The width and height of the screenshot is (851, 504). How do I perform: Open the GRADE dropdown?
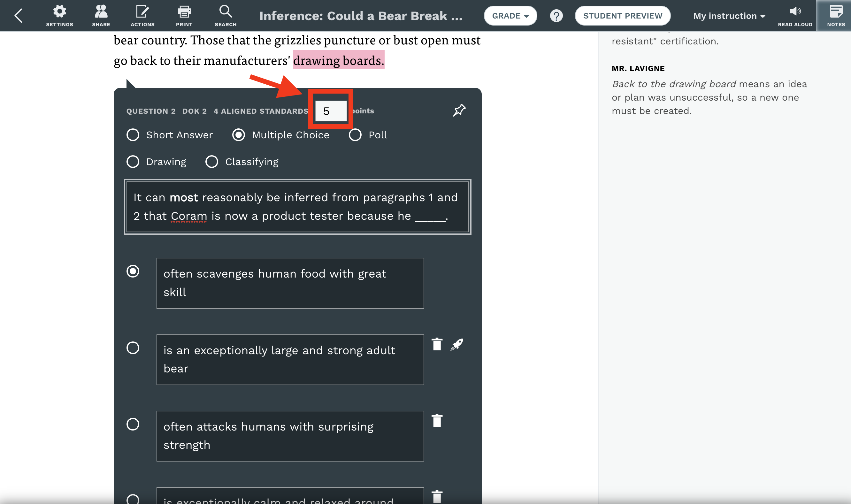click(x=510, y=16)
